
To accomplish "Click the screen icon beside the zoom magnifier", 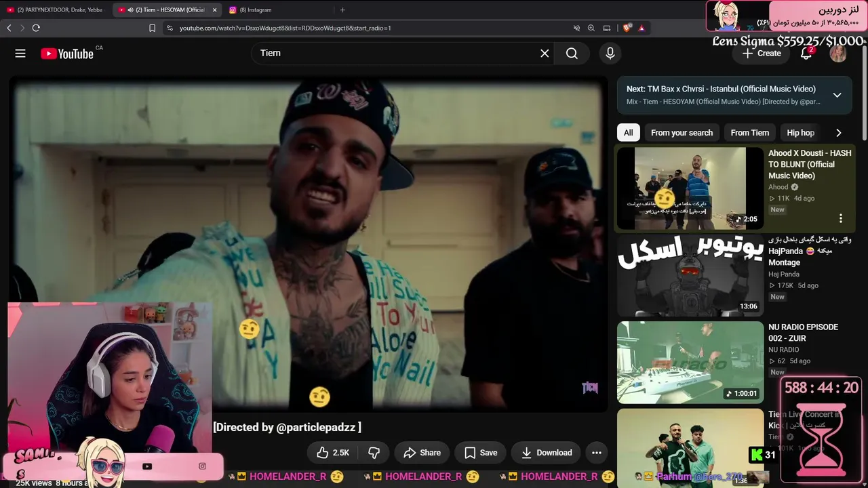I will pyautogui.click(x=607, y=28).
